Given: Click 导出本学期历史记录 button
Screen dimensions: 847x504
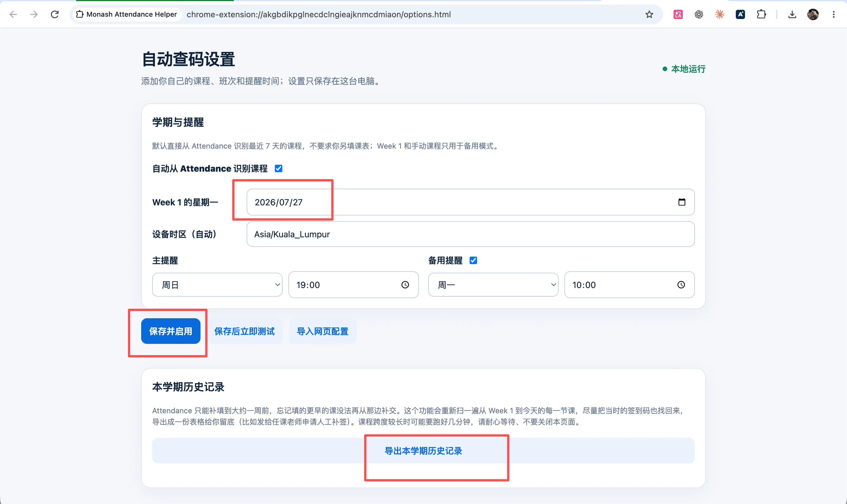Looking at the screenshot, I should coord(423,451).
